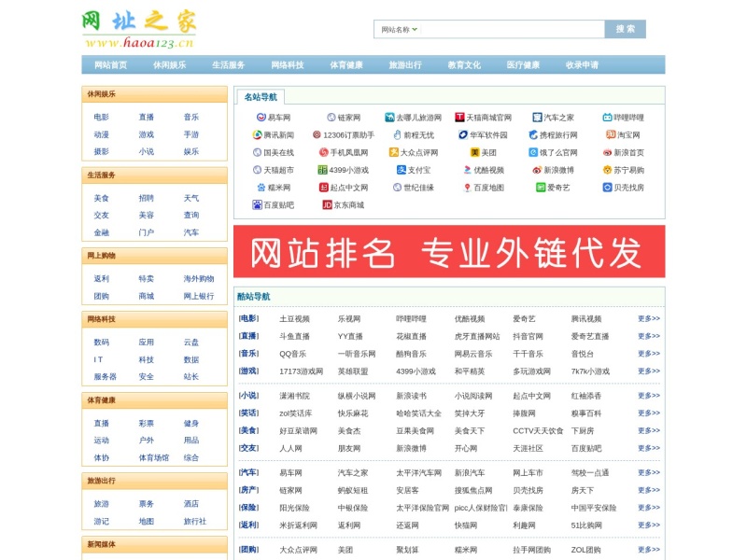Open the QQ音乐 link
Screen dimensions: 747x560
(x=292, y=354)
